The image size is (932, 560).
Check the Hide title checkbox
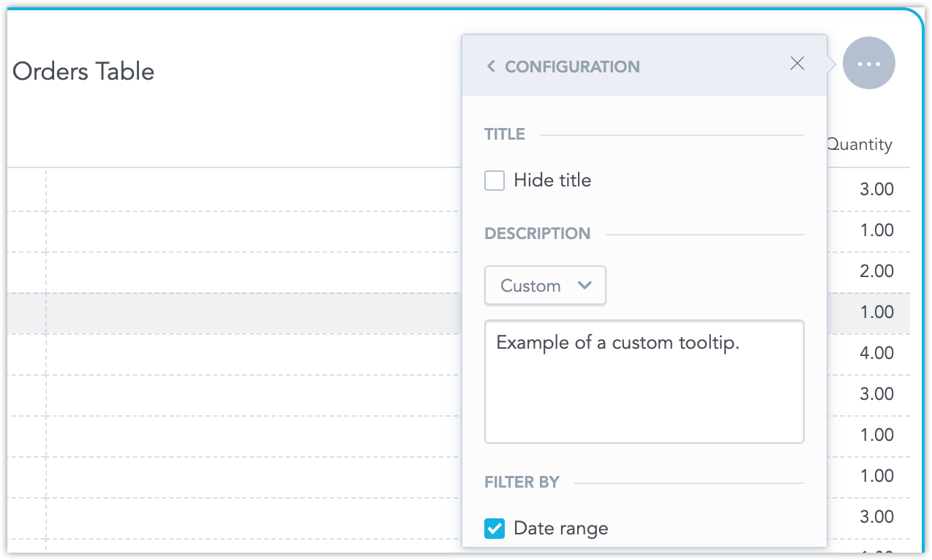(495, 181)
